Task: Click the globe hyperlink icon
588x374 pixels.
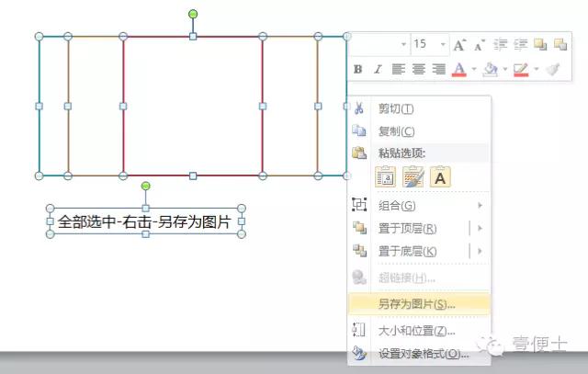Action: coord(359,278)
